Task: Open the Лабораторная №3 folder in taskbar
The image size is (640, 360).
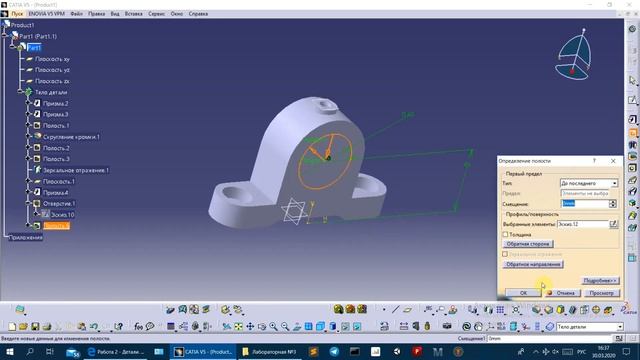Action: 269,351
